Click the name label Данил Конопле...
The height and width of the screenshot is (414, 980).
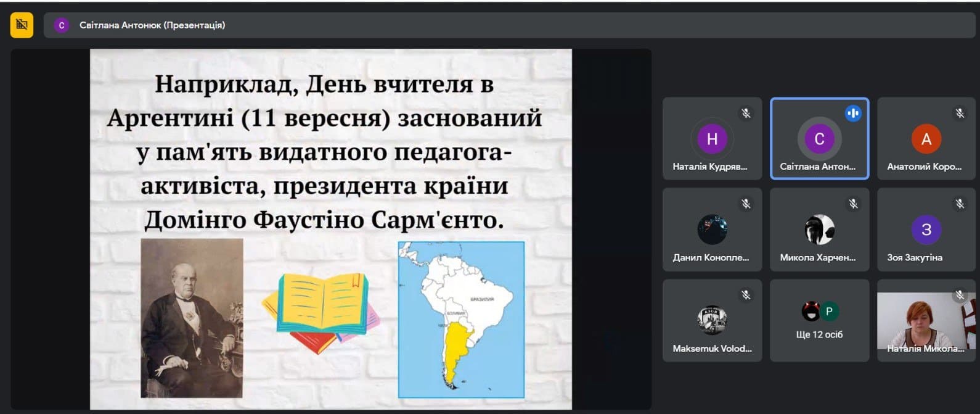711,258
